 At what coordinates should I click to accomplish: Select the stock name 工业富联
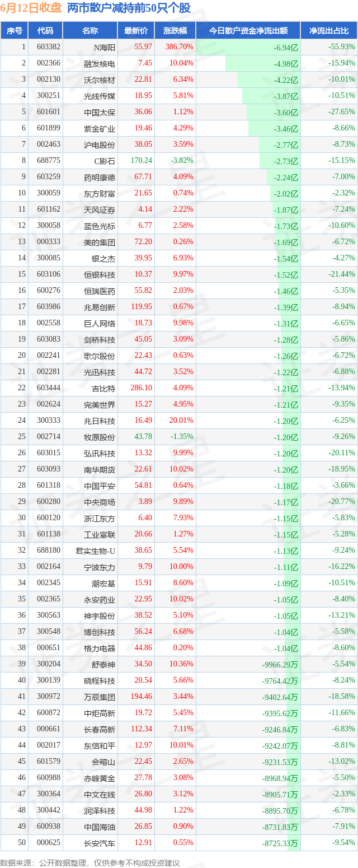100,534
